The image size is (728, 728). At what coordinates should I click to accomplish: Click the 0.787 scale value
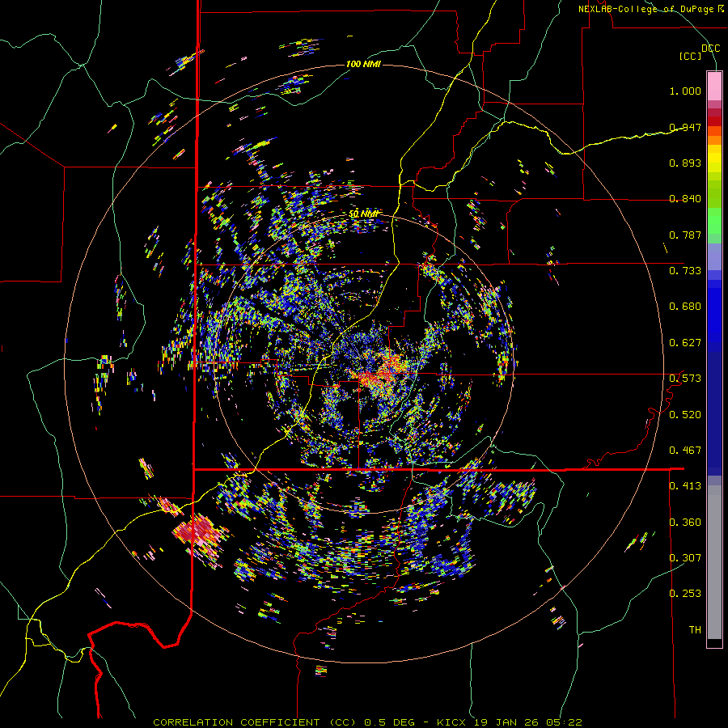[x=685, y=235]
